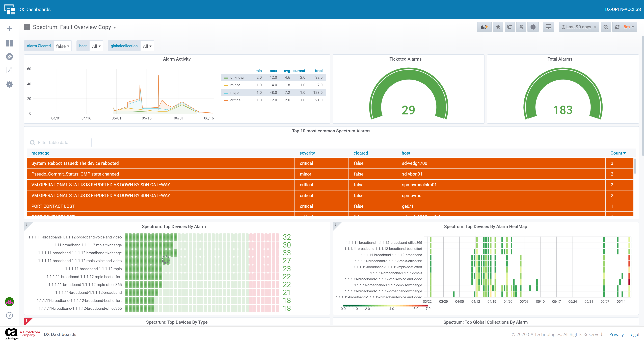Sort table by message column header

tap(40, 153)
